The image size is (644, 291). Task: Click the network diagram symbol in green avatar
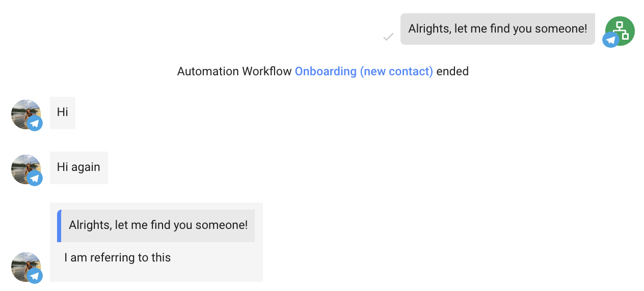tap(622, 30)
